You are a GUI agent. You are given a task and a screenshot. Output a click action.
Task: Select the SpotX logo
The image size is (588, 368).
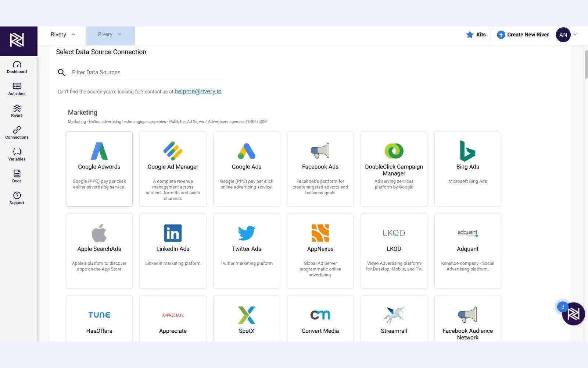(x=247, y=315)
